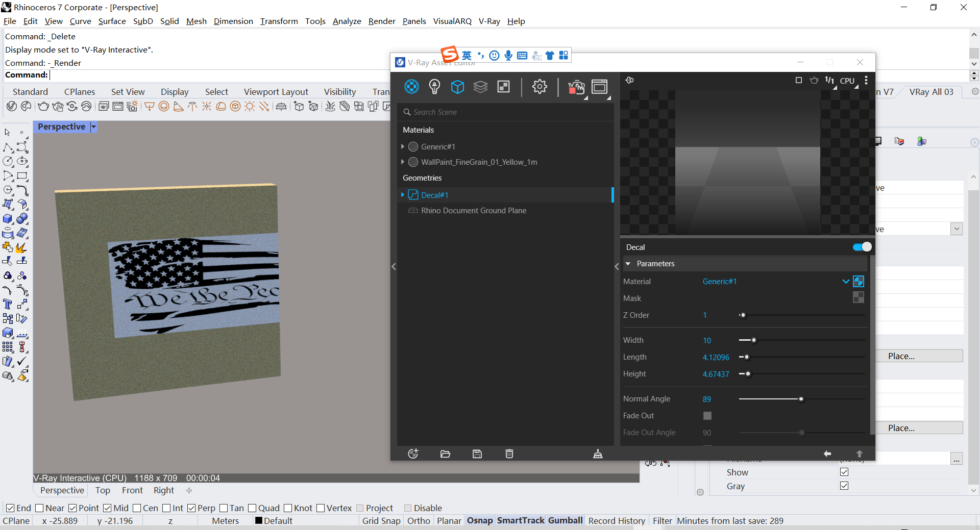Click the purge unused assets broom icon
The width and height of the screenshot is (980, 530).
[598, 454]
